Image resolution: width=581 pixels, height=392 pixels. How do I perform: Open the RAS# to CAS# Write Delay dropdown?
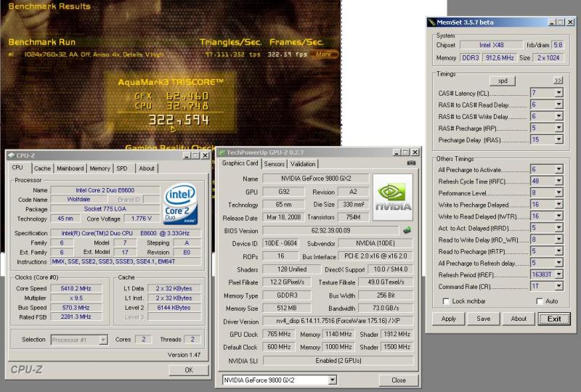[x=558, y=116]
